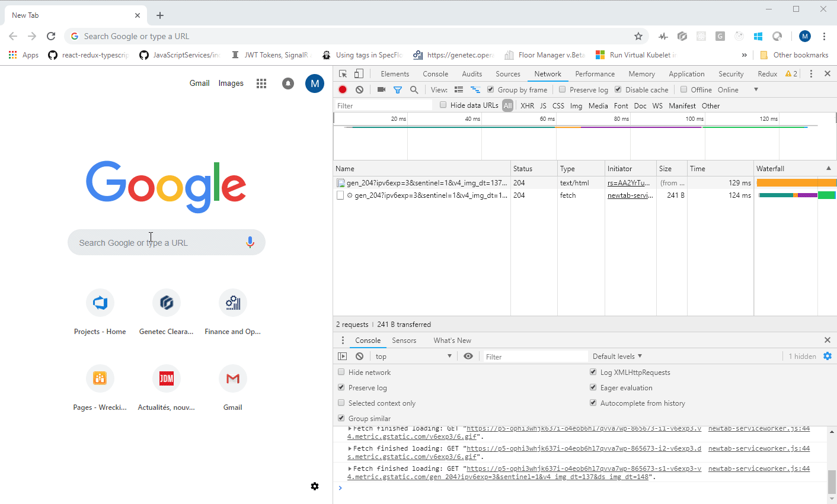Click the console Filter input
The height and width of the screenshot is (504, 837).
(535, 357)
